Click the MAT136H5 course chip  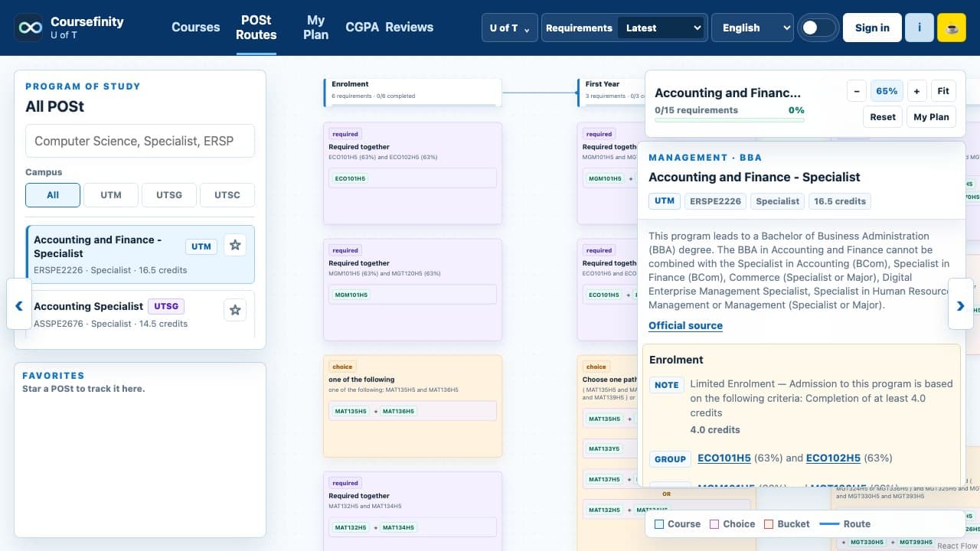[398, 411]
